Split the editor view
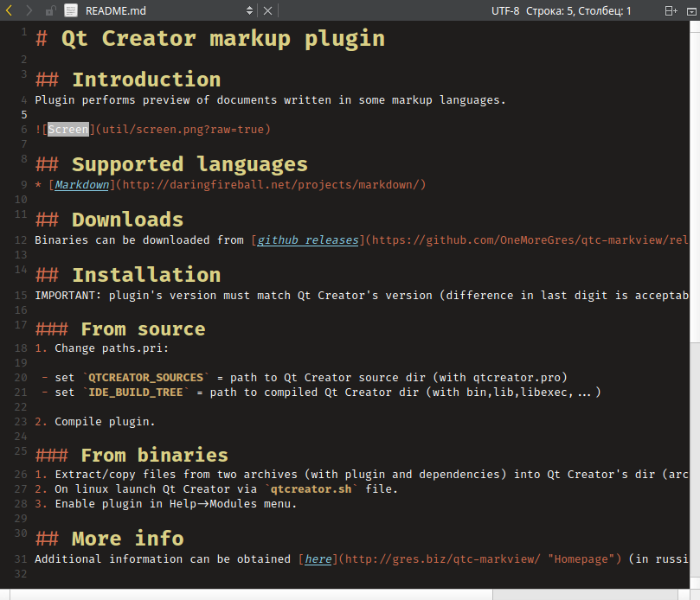The image size is (700, 600). pyautogui.click(x=671, y=10)
